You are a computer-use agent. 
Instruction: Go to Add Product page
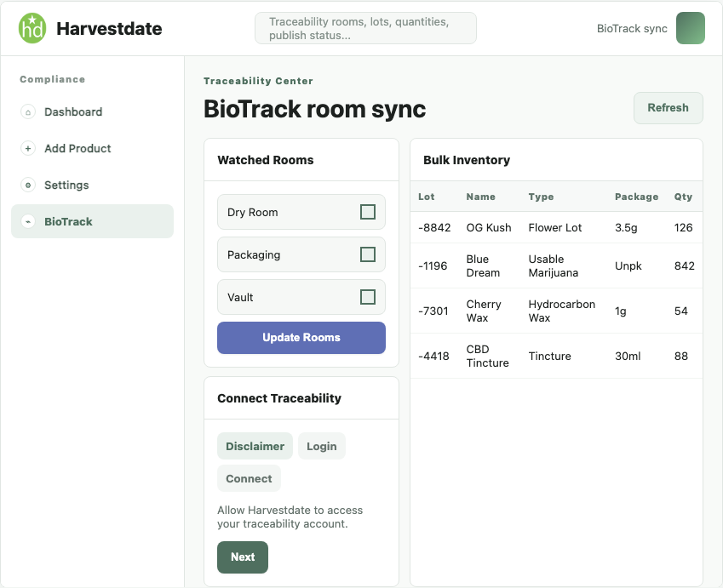click(92, 148)
